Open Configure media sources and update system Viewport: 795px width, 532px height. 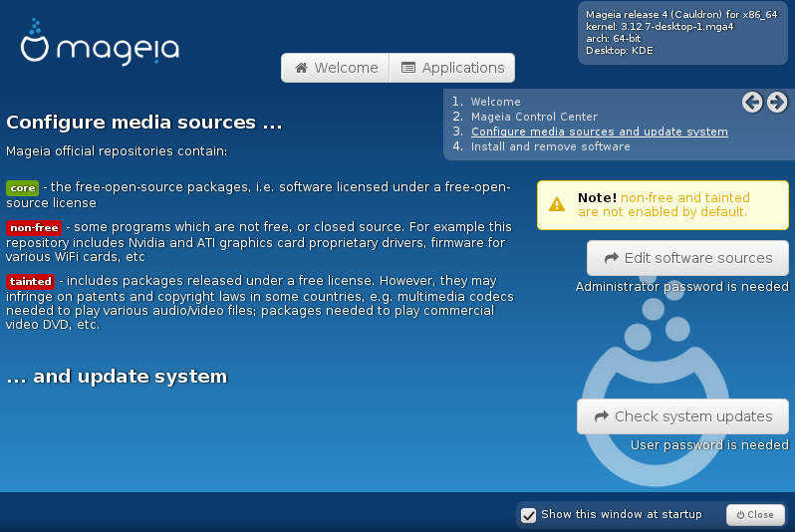(x=600, y=132)
